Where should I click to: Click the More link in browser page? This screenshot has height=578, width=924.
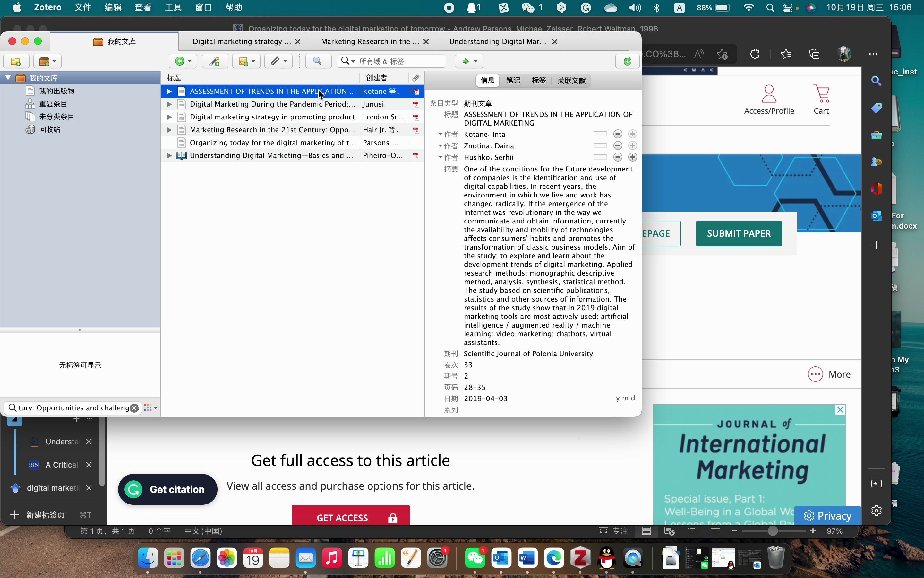coord(830,375)
